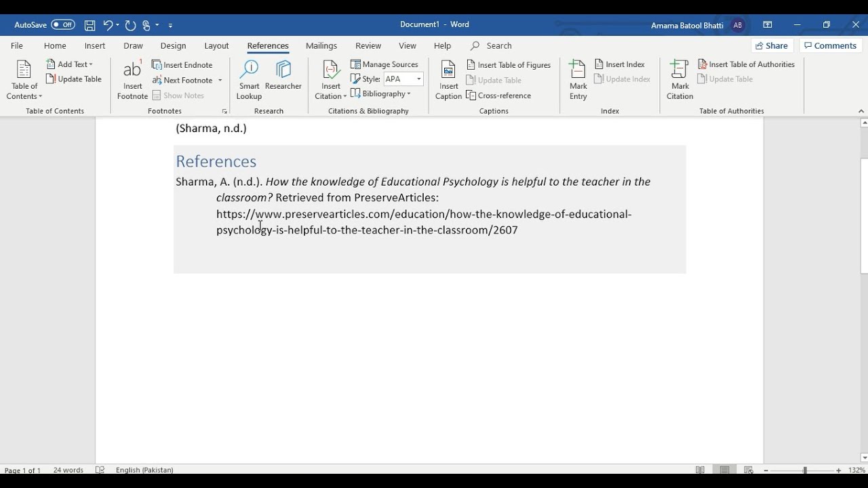Switch to Read Mode view

point(700,470)
